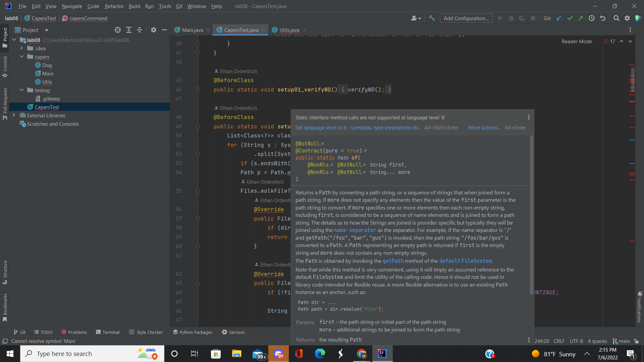Fold the method at line 49
This screenshot has width=644, height=362.
198,127
